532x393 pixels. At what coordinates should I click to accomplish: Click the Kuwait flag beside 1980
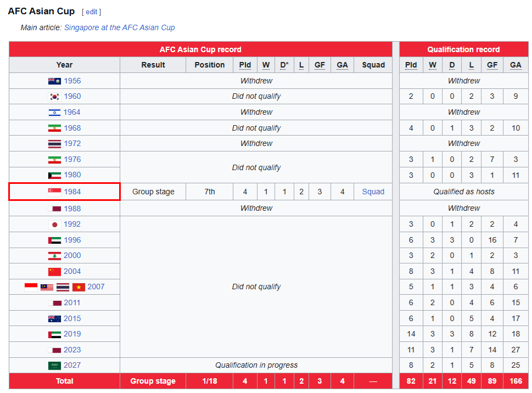click(54, 175)
